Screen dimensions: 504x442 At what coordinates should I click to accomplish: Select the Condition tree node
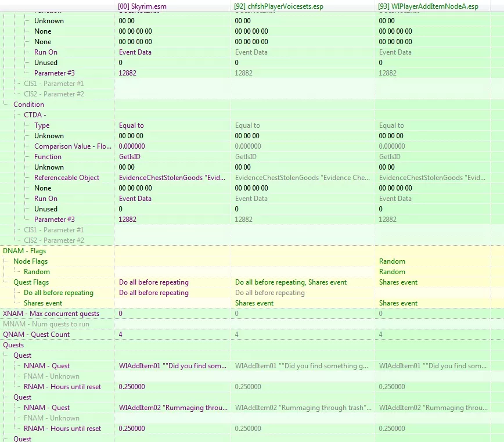tap(28, 105)
